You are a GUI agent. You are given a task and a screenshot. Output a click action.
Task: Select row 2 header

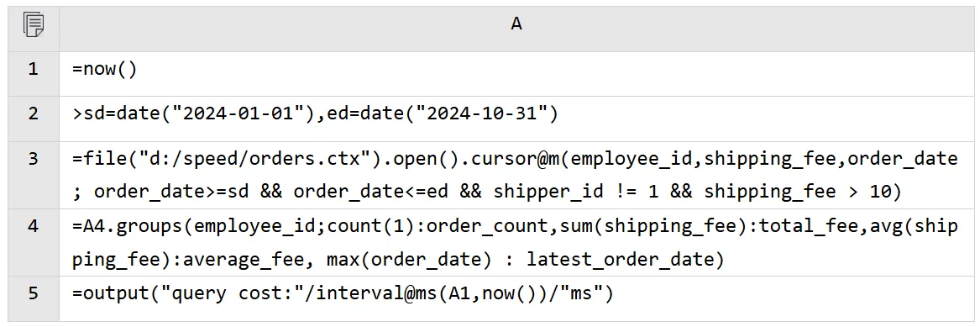pyautogui.click(x=33, y=113)
